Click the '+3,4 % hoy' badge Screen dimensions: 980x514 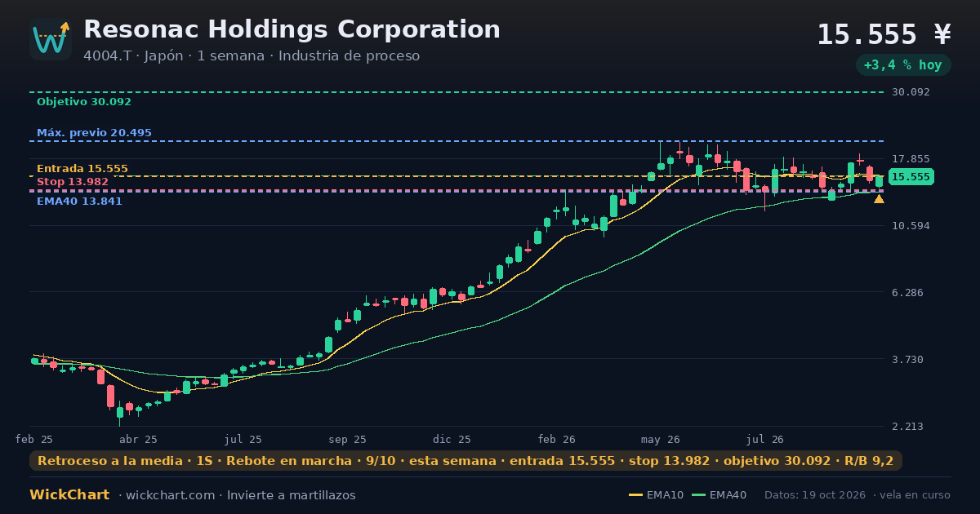tap(903, 64)
